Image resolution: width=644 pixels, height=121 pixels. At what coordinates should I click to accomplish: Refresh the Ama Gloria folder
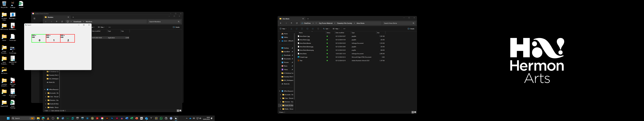[x=297, y=23]
